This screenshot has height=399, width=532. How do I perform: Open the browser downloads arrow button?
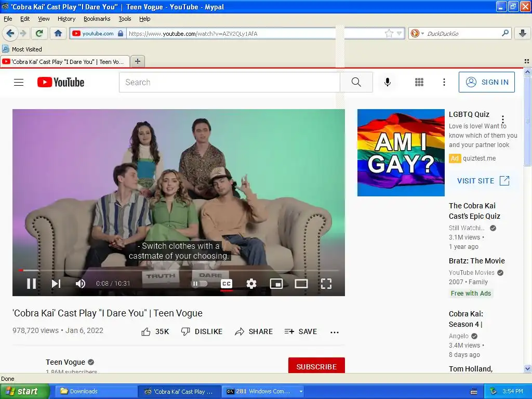523,33
